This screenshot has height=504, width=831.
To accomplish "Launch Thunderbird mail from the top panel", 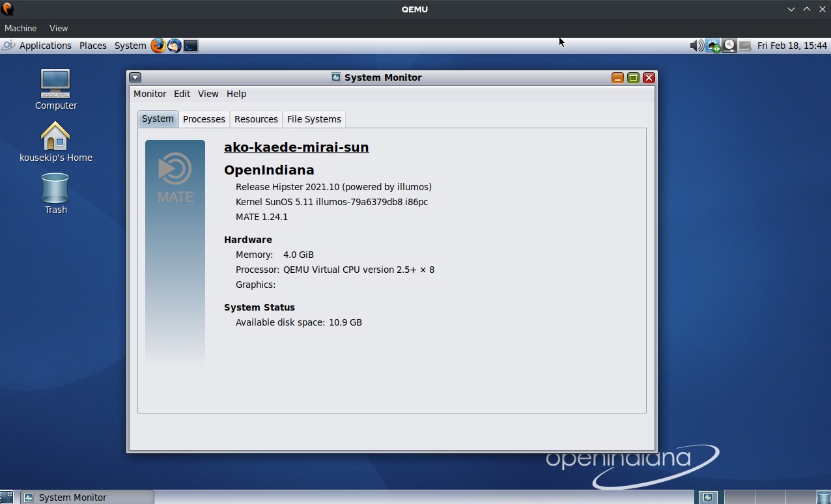I will (174, 46).
